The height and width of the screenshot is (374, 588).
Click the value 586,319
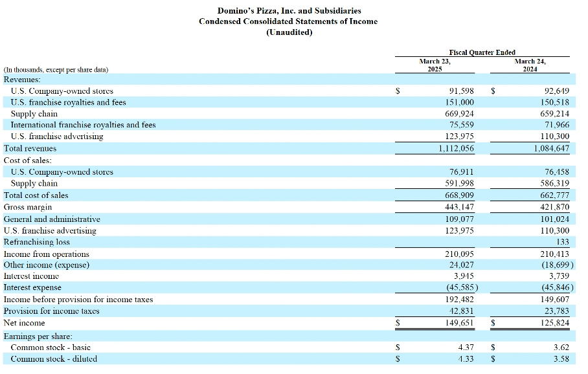pyautogui.click(x=554, y=183)
